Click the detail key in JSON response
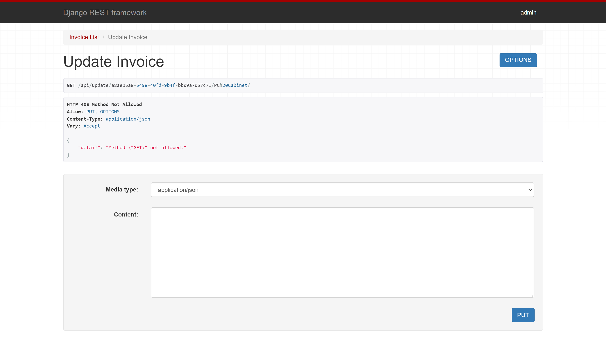Image resolution: width=606 pixels, height=364 pixels. 89,147
